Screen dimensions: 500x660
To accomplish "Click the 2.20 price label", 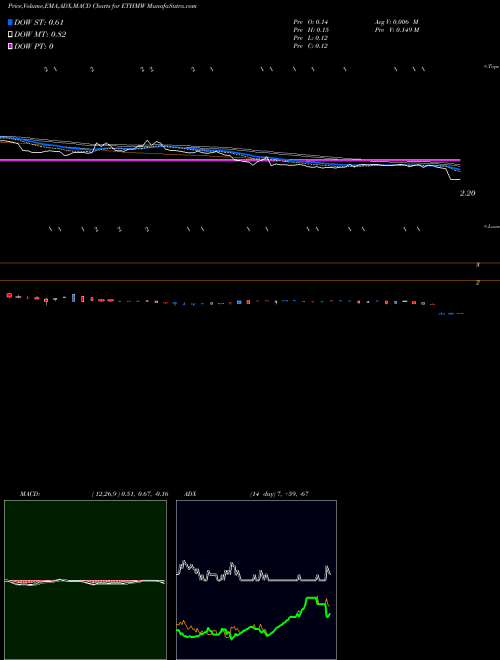I will [468, 193].
